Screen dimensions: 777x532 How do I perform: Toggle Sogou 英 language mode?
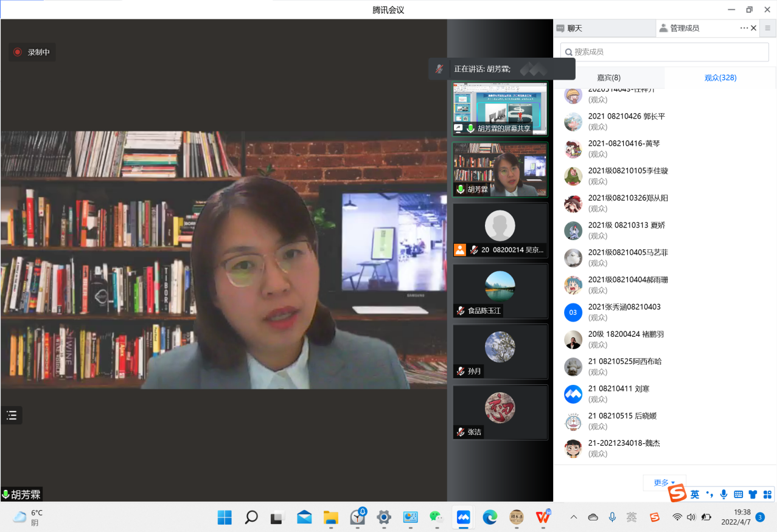(x=695, y=494)
